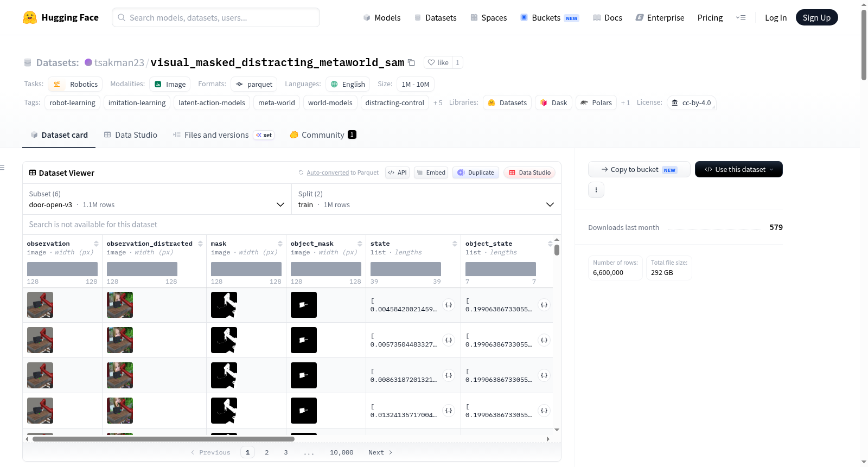
Task: Expand the first state row JSON braces
Action: pos(449,305)
